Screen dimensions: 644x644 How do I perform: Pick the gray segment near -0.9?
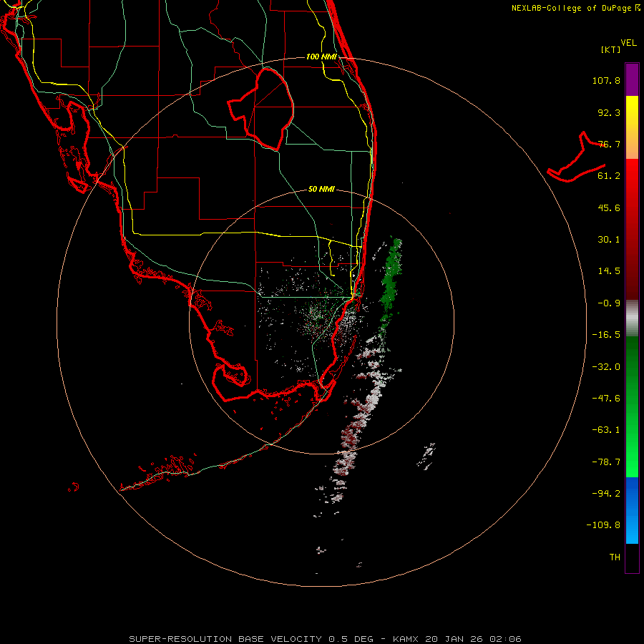(632, 318)
